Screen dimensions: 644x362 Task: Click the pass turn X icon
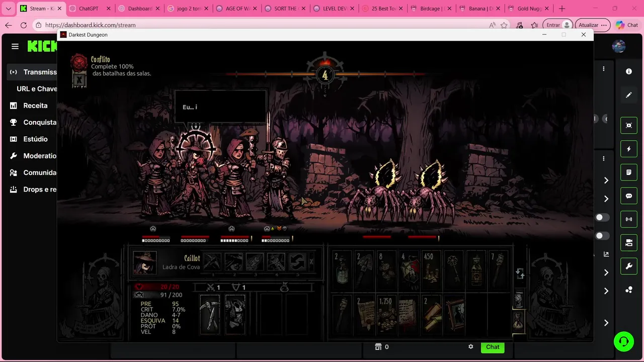tap(311, 262)
